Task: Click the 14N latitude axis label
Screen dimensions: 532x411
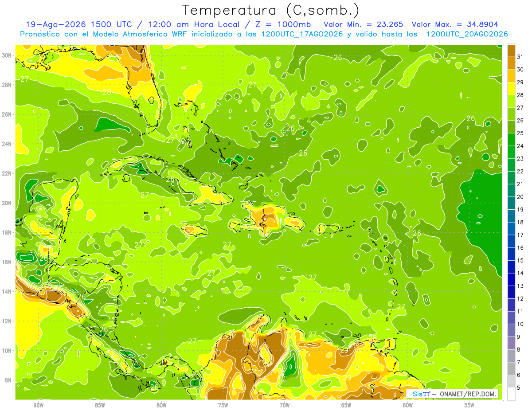Action: [x=7, y=291]
